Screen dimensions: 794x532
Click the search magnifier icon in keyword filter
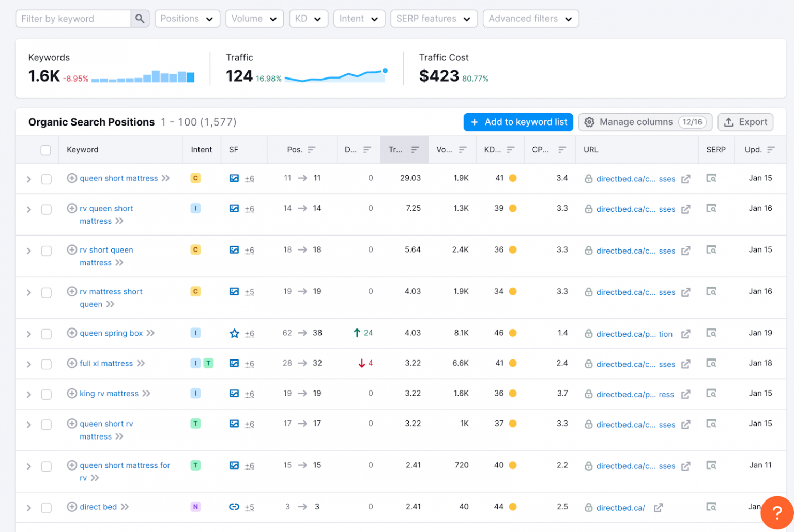140,19
